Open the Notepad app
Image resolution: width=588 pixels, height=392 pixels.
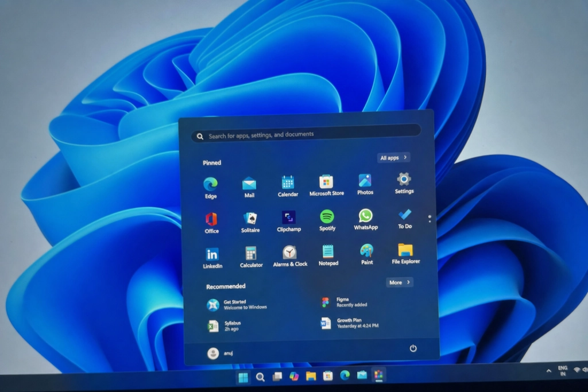coord(328,255)
